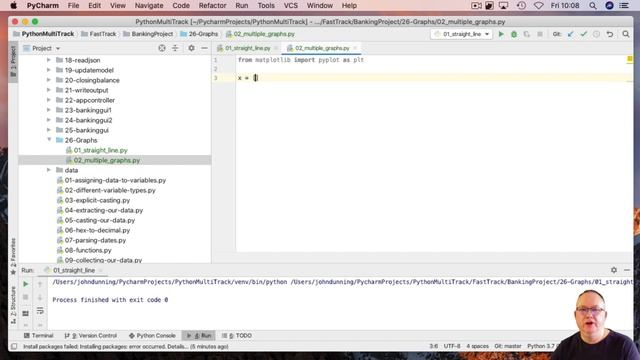Click UTF-8 encoding in status bar
The image size is (640, 360).
(452, 346)
